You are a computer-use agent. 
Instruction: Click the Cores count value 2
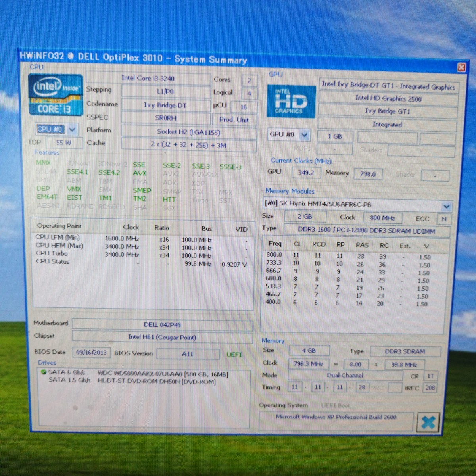[x=249, y=81]
